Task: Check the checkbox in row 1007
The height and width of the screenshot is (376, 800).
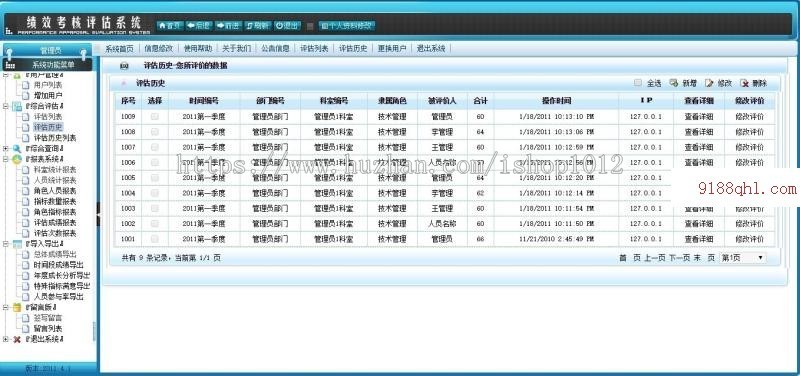Action: (x=155, y=147)
